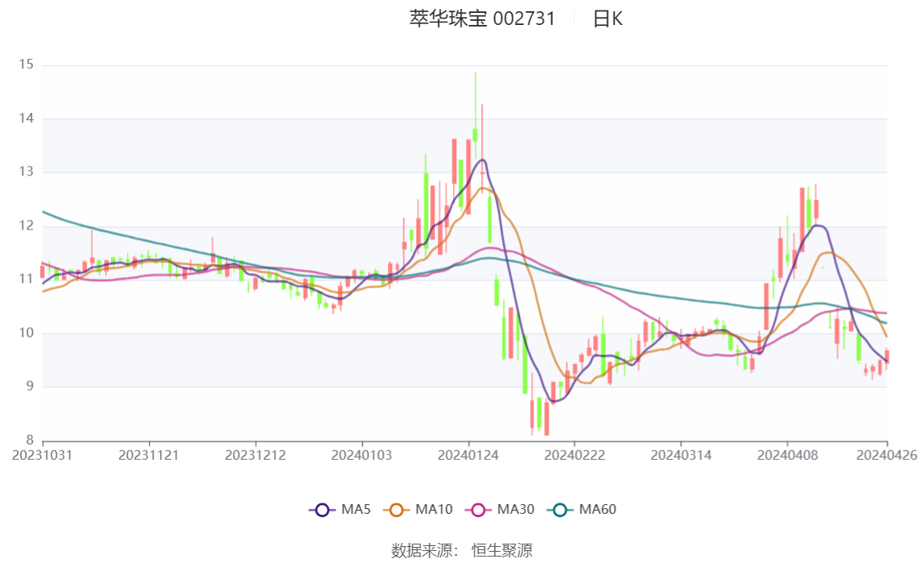Click the y-axis value 15

click(26, 64)
